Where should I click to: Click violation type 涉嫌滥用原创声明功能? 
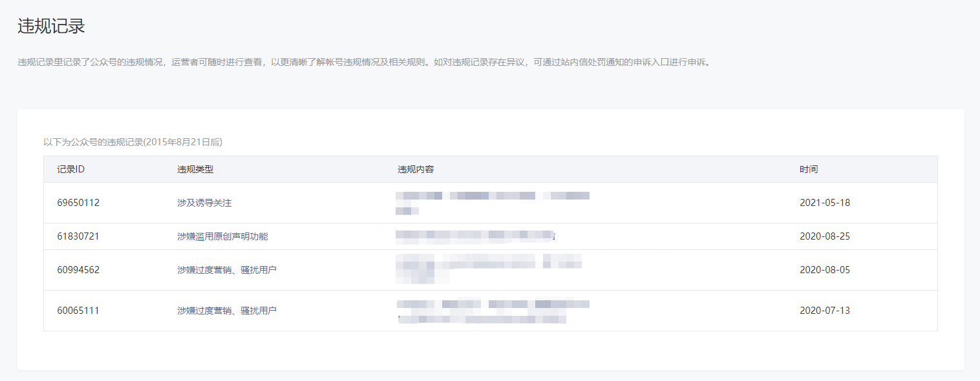pyautogui.click(x=222, y=236)
